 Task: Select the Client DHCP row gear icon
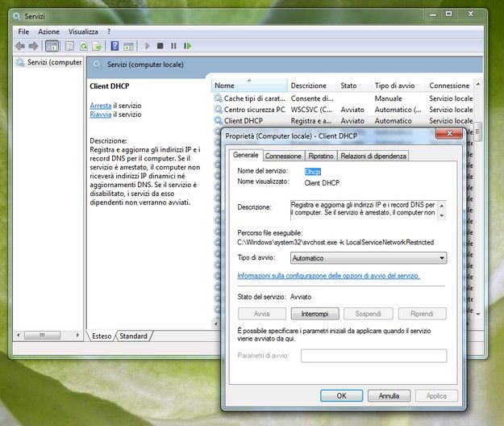(x=219, y=120)
